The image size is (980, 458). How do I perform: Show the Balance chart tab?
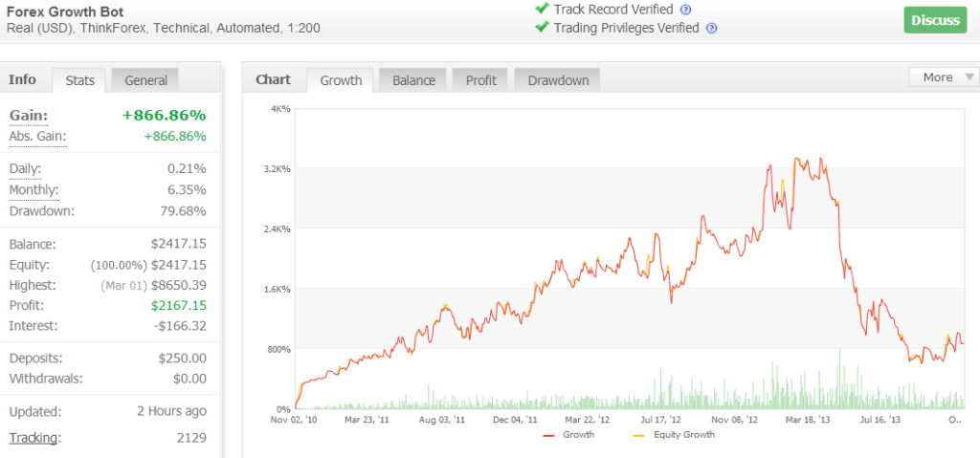(413, 80)
